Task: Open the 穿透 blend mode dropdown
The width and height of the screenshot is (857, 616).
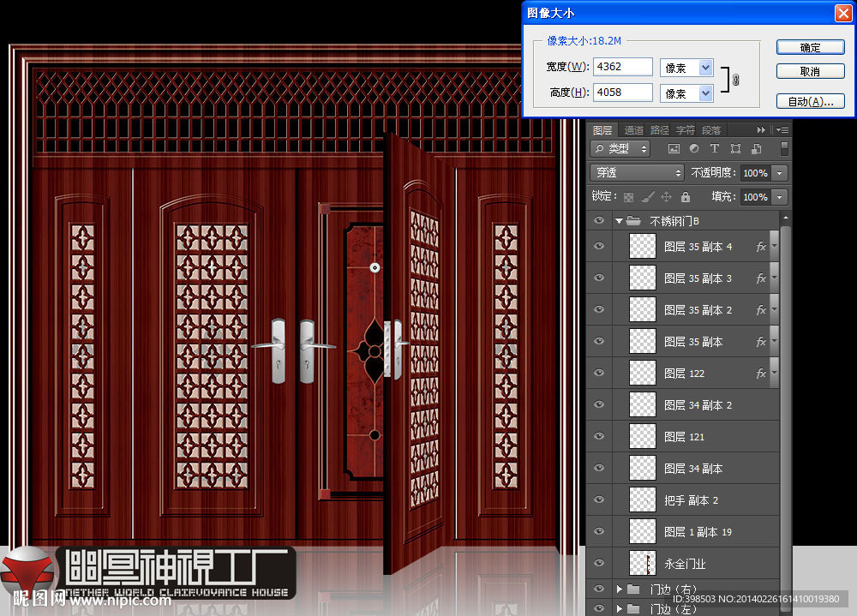Action: coord(638,173)
